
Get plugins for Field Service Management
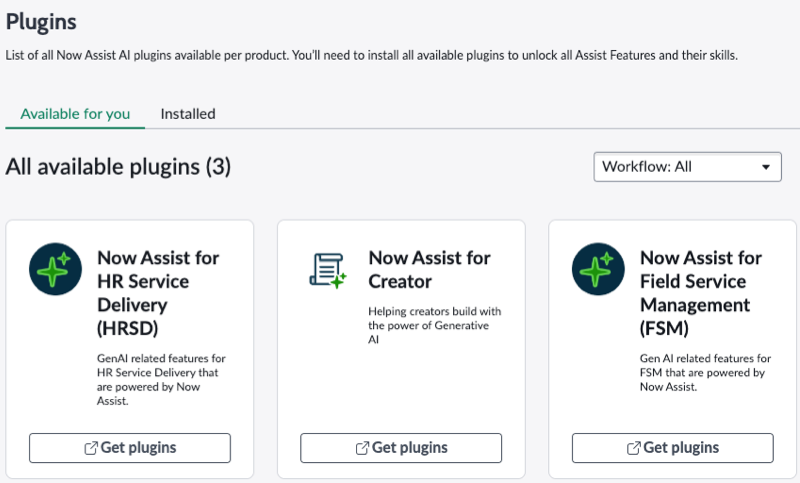[672, 448]
